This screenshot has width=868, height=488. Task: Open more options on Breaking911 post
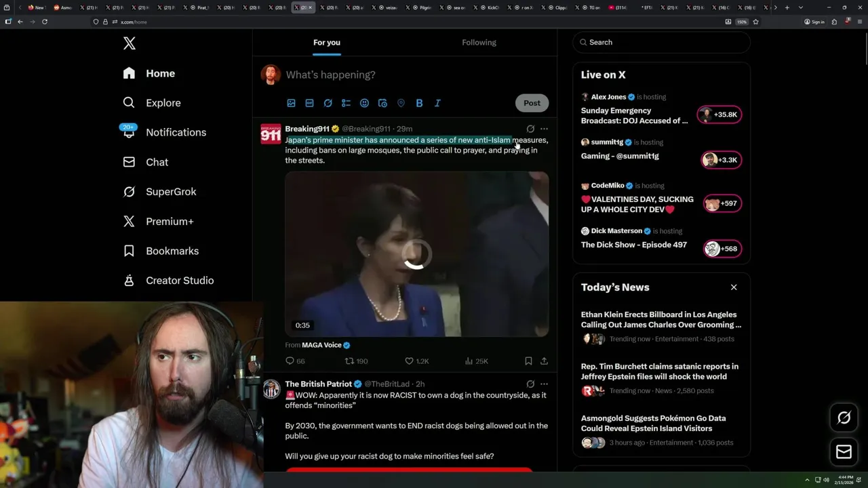[544, 129]
